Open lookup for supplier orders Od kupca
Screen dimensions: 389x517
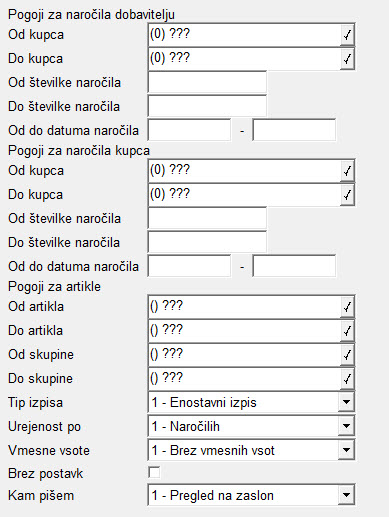[347, 35]
